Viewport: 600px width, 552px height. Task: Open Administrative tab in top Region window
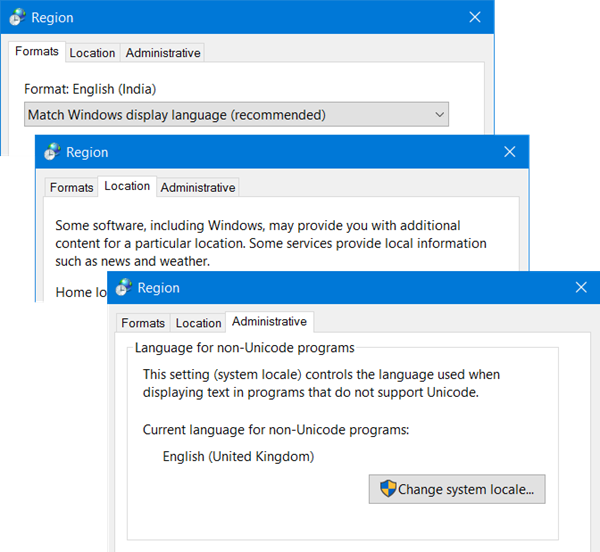163,53
